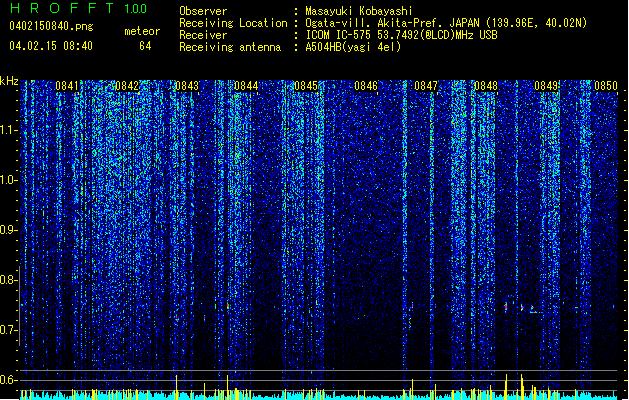Click the Receiving Location label
The image size is (629, 400).
coord(233,23)
